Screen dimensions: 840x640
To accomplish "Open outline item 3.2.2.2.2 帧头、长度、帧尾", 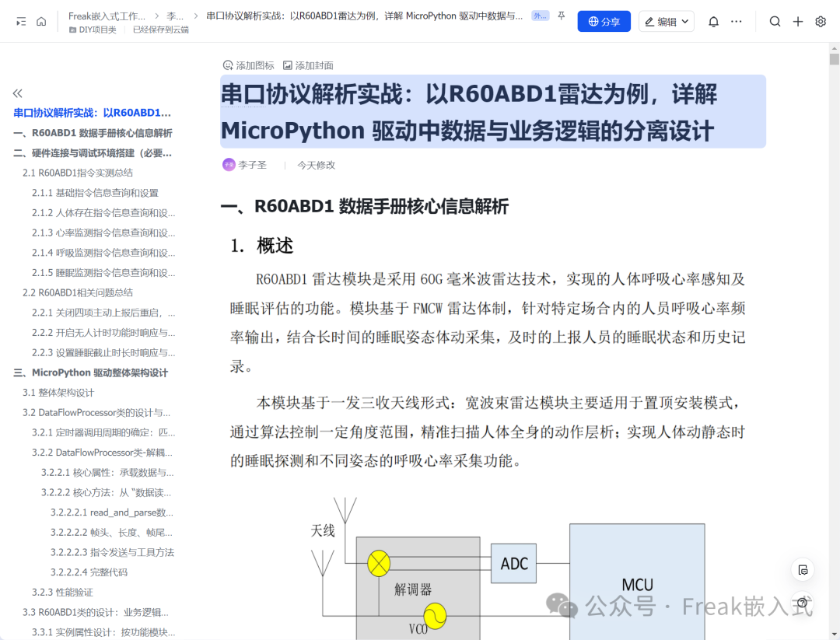I will pos(111,533).
